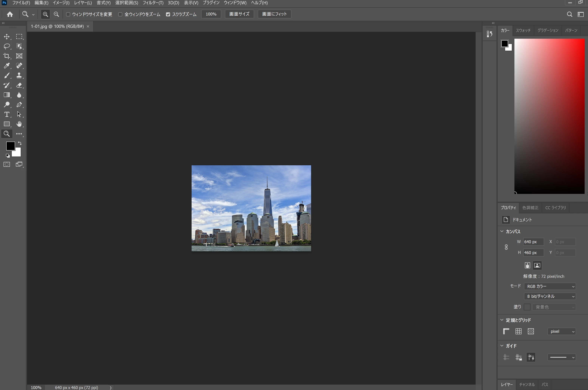
Task: Select the Crop tool
Action: pos(7,56)
